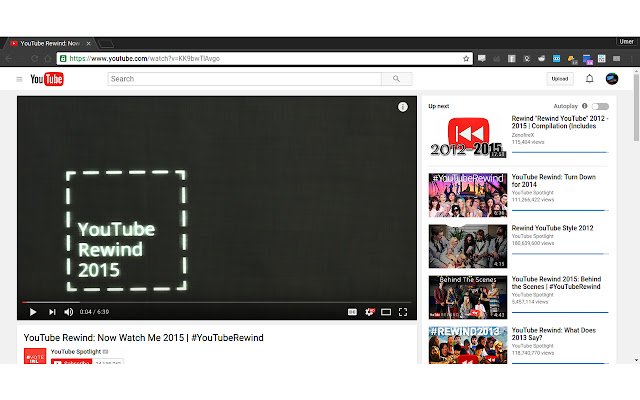This screenshot has height=400, width=640.
Task: Open 'YouTube Rewind: What Does 2013 Say?' title
Action: tap(553, 333)
